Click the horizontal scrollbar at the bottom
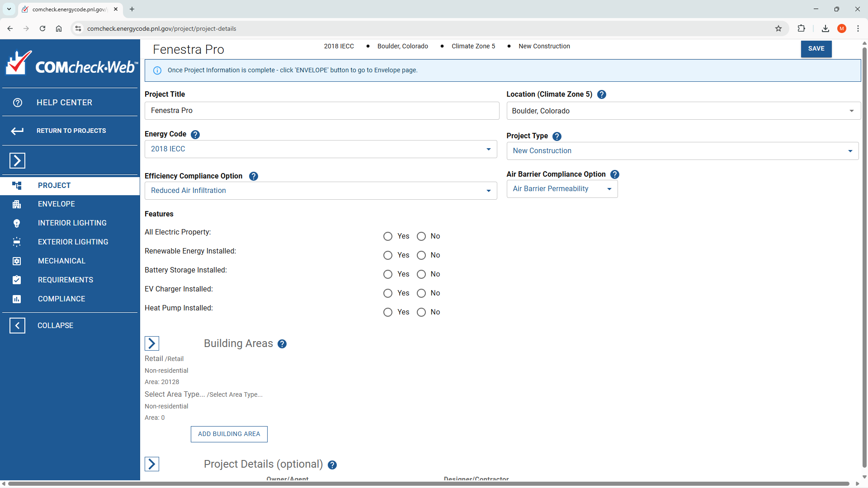The height and width of the screenshot is (488, 868). coord(429,484)
